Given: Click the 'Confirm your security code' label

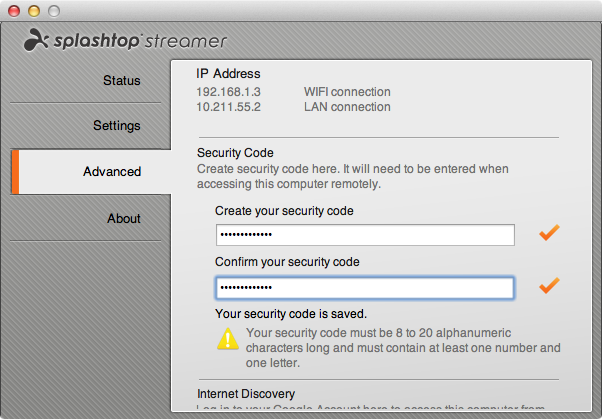Looking at the screenshot, I should pos(287,262).
